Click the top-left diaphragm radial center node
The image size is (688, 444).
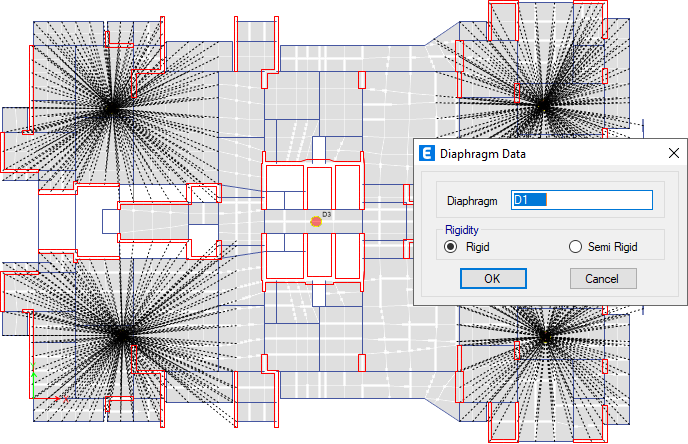click(111, 108)
